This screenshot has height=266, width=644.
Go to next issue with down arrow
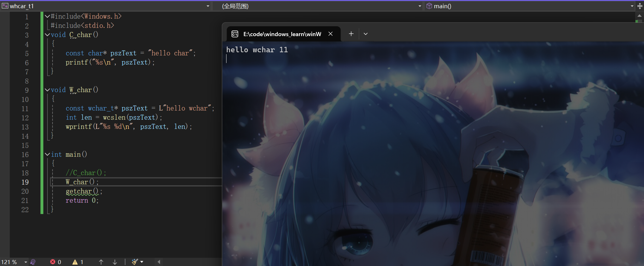point(115,262)
